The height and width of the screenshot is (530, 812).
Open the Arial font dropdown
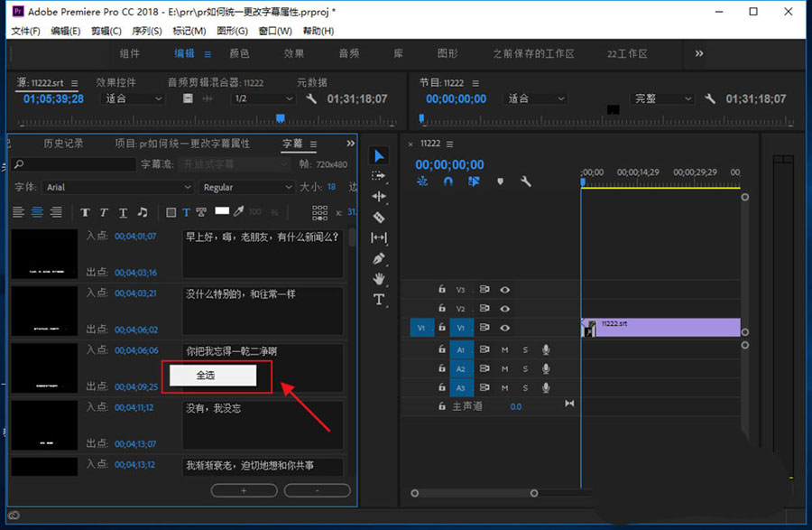(x=119, y=187)
